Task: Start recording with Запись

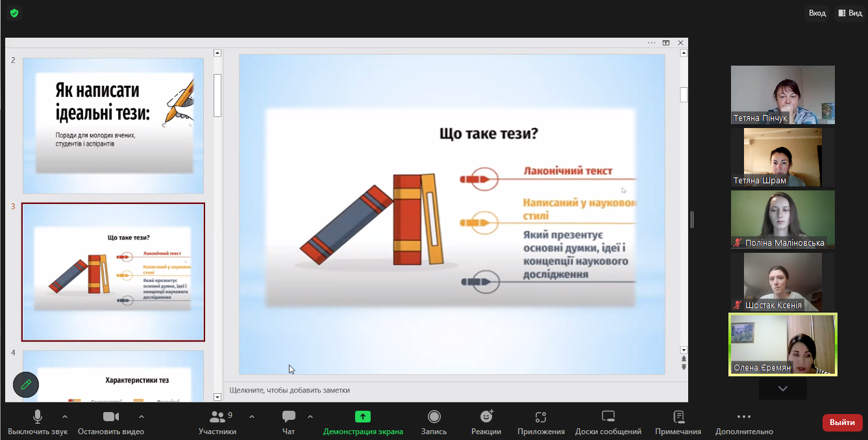Action: pos(434,422)
